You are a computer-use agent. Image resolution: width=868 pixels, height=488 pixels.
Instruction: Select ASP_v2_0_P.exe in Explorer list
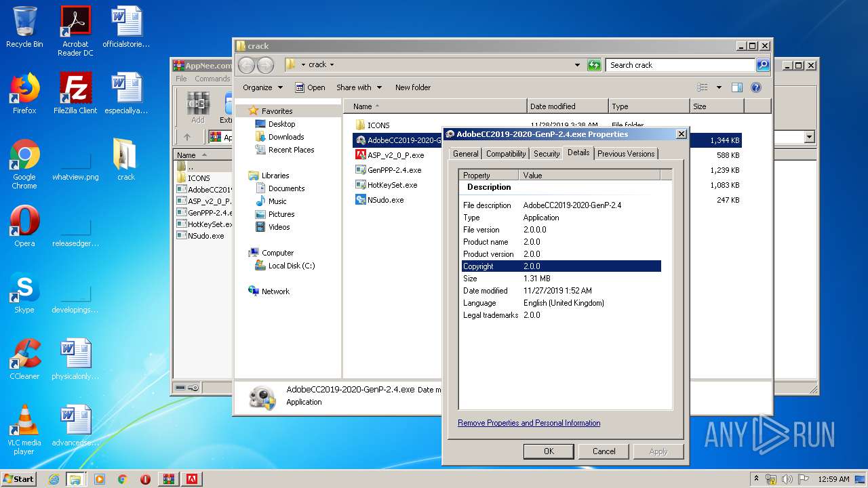pos(390,155)
